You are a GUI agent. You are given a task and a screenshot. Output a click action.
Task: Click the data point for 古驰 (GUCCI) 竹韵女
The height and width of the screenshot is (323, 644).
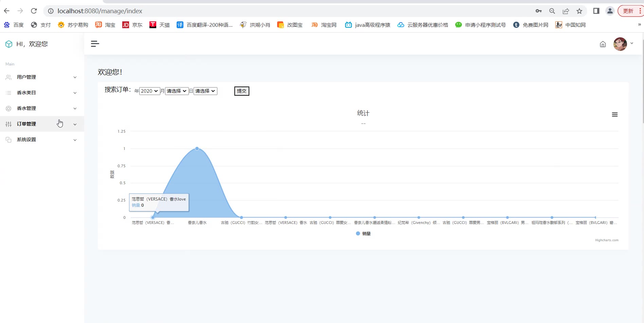(x=241, y=217)
